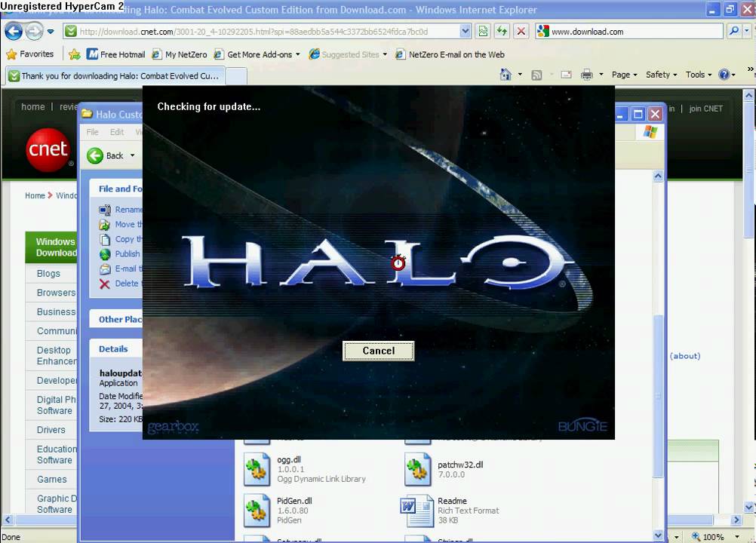Click the RSS feeds icon

[x=536, y=75]
